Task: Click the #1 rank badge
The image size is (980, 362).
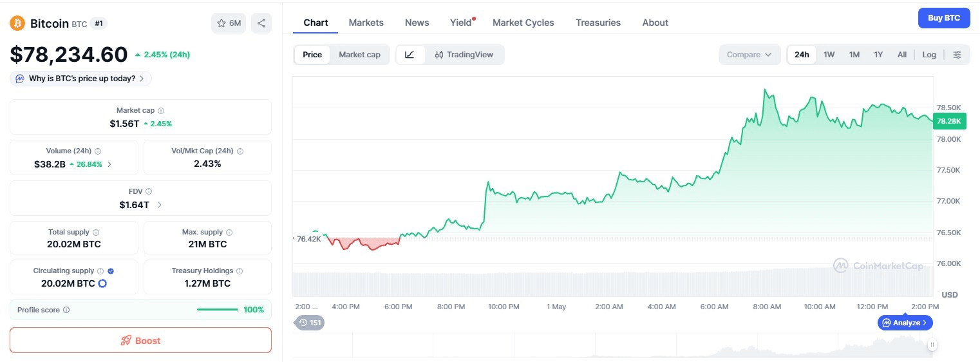Action: click(x=99, y=23)
